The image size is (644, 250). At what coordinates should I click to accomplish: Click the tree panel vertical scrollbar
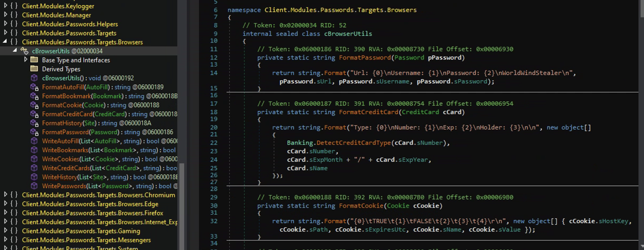tap(182, 206)
